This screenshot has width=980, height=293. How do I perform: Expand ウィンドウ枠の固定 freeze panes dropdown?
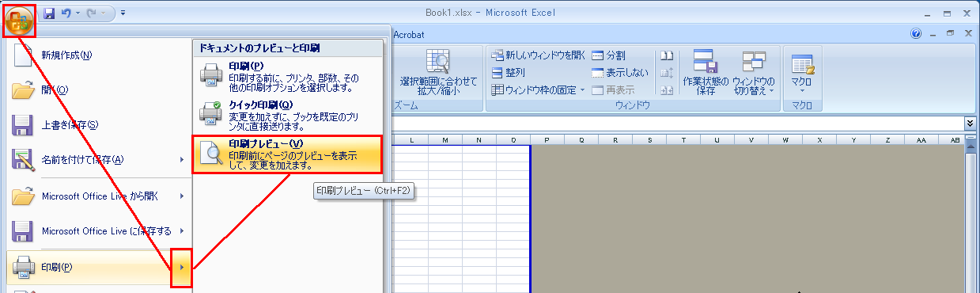(538, 89)
